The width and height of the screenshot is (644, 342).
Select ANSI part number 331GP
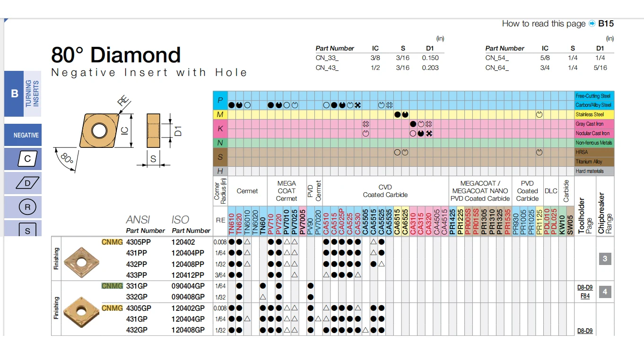coord(137,286)
